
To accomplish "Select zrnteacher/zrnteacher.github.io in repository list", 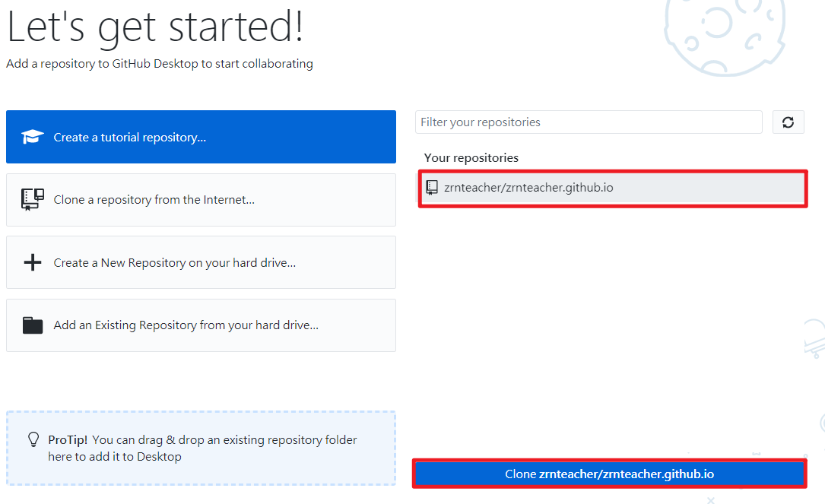I will coord(528,187).
